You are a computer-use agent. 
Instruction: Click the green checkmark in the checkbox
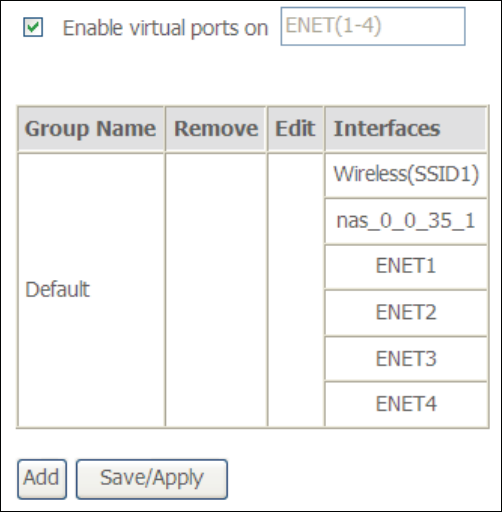[34, 27]
